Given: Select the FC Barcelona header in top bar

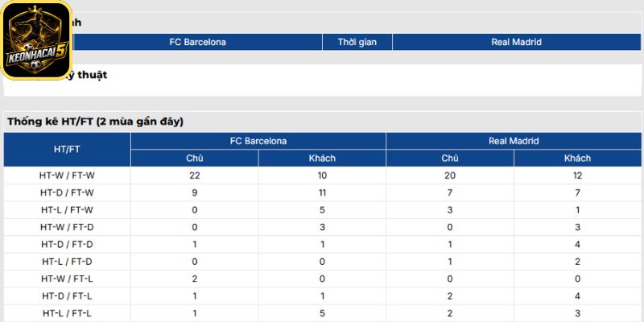Looking at the screenshot, I should (x=197, y=42).
